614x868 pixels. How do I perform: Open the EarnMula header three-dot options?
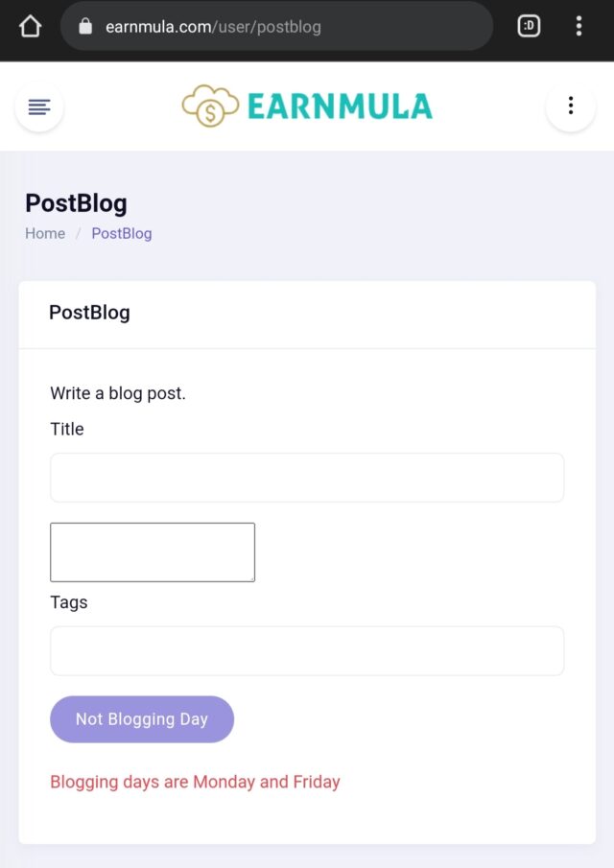570,106
